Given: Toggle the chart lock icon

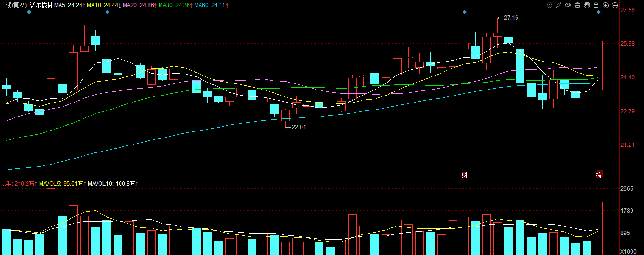Looking at the screenshot, I should [596, 5].
